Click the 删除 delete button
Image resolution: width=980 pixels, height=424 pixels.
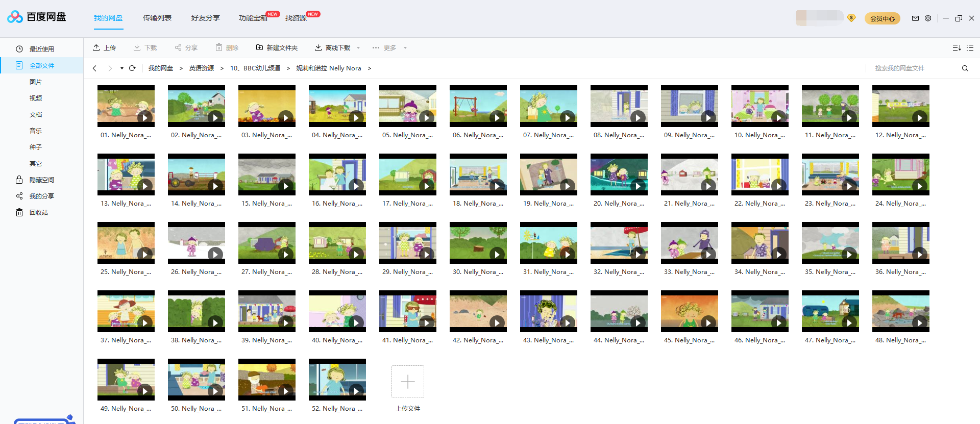point(227,47)
